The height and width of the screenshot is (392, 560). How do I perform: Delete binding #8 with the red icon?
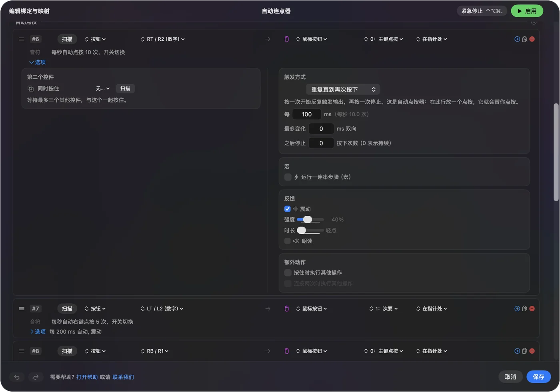click(532, 351)
